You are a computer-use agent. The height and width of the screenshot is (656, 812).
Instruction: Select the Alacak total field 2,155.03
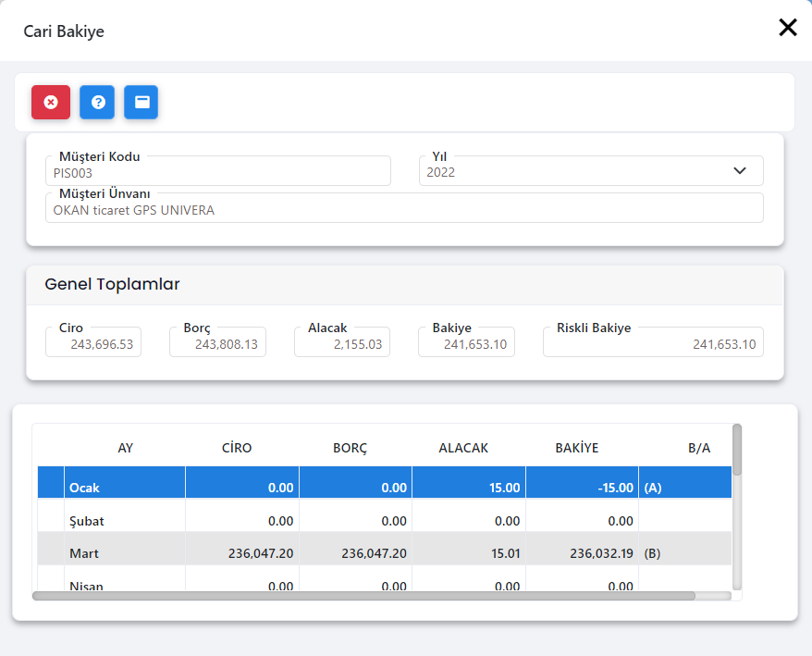pyautogui.click(x=342, y=342)
